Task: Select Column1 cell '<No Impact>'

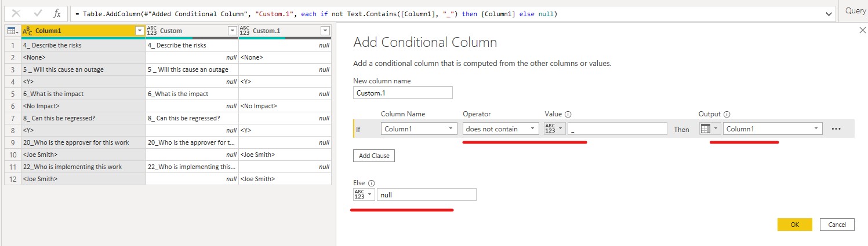Action: tap(83, 106)
